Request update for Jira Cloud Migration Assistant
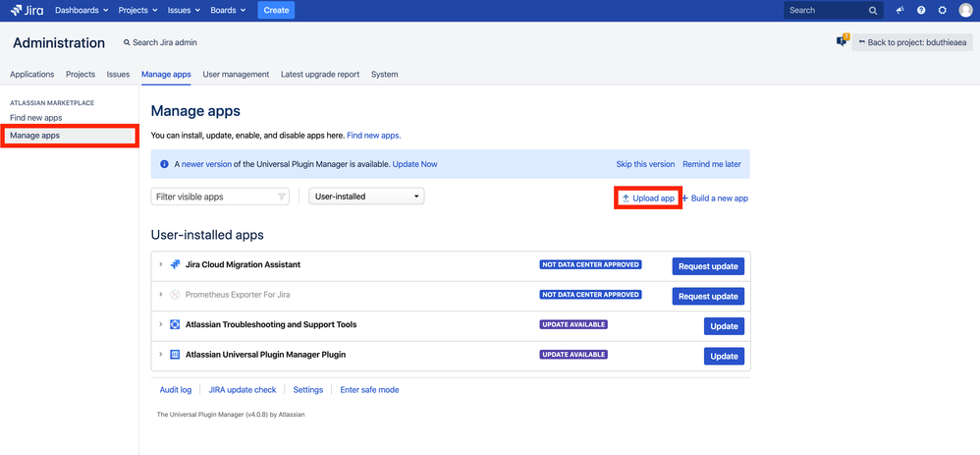 (708, 266)
